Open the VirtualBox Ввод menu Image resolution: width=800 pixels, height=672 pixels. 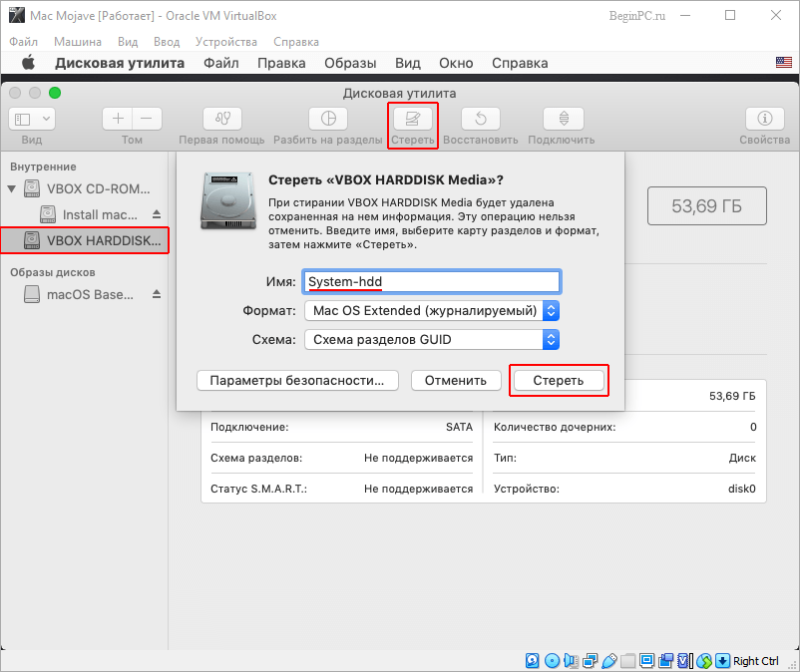coord(167,42)
